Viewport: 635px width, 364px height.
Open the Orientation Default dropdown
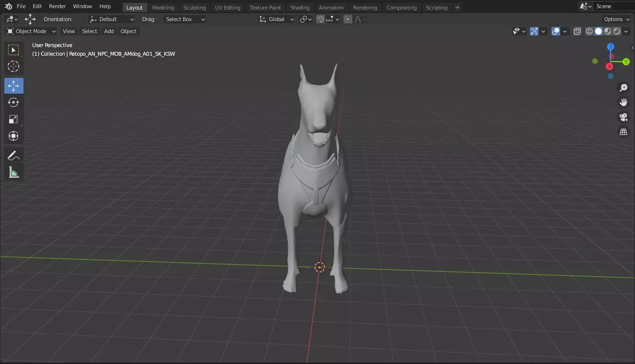pos(112,19)
